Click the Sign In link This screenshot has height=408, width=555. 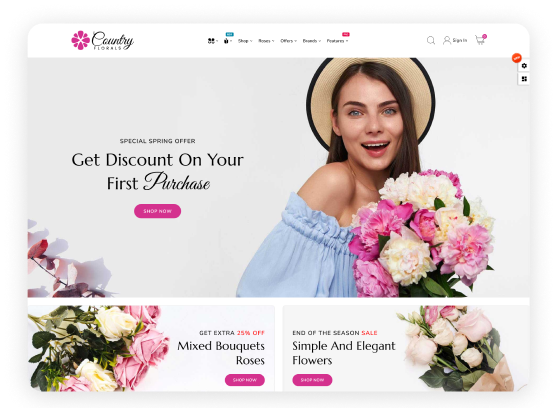point(459,40)
